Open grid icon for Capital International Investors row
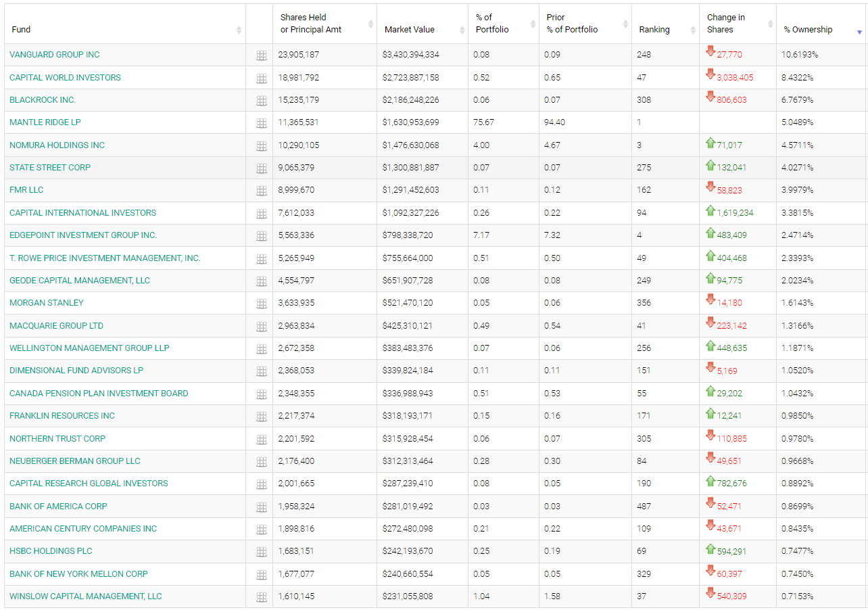Viewport: 868px width, 610px height. click(262, 214)
